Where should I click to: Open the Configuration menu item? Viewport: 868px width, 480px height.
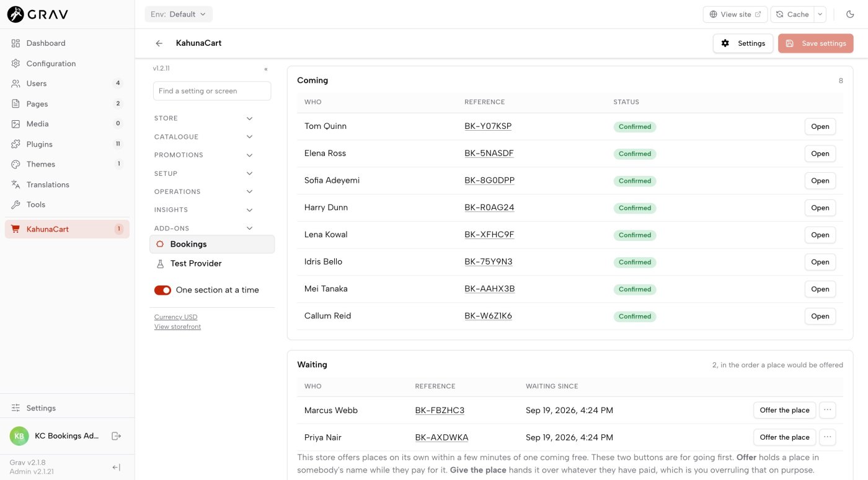pos(67,63)
